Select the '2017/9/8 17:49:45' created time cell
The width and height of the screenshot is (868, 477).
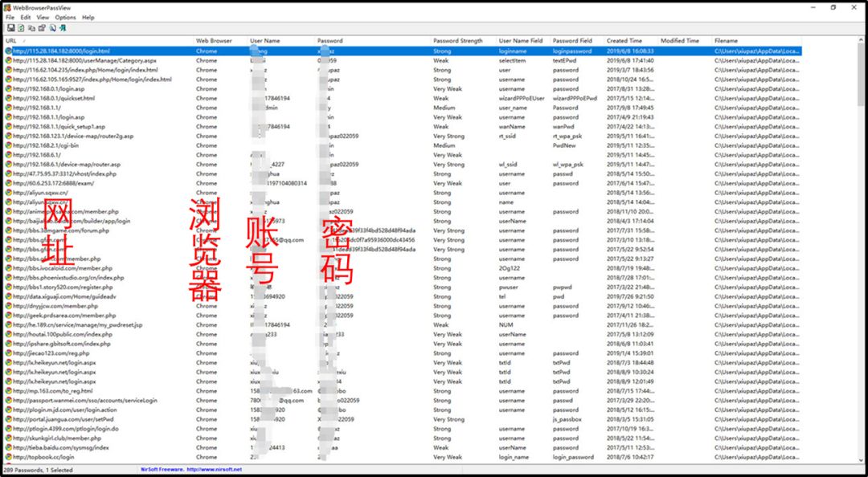(x=630, y=108)
